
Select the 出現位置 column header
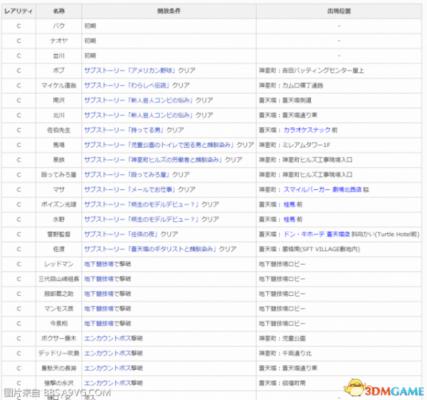click(x=339, y=11)
